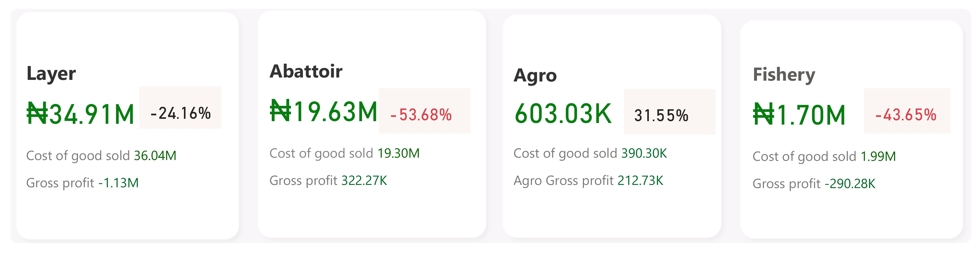Click the Fishery revenue ₦1.70M value

tap(799, 115)
